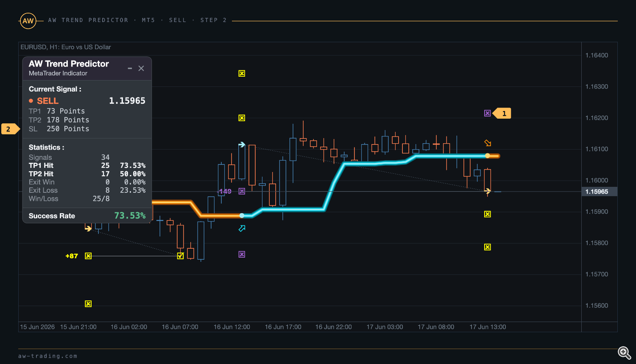Click the SELL current signal label
The width and height of the screenshot is (636, 364).
[x=47, y=101]
